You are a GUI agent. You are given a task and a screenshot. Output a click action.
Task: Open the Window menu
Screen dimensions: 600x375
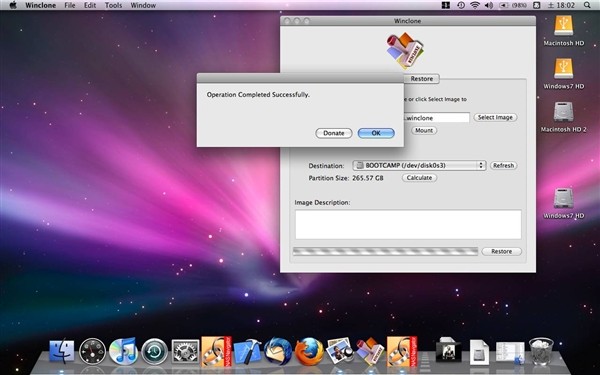coord(143,5)
